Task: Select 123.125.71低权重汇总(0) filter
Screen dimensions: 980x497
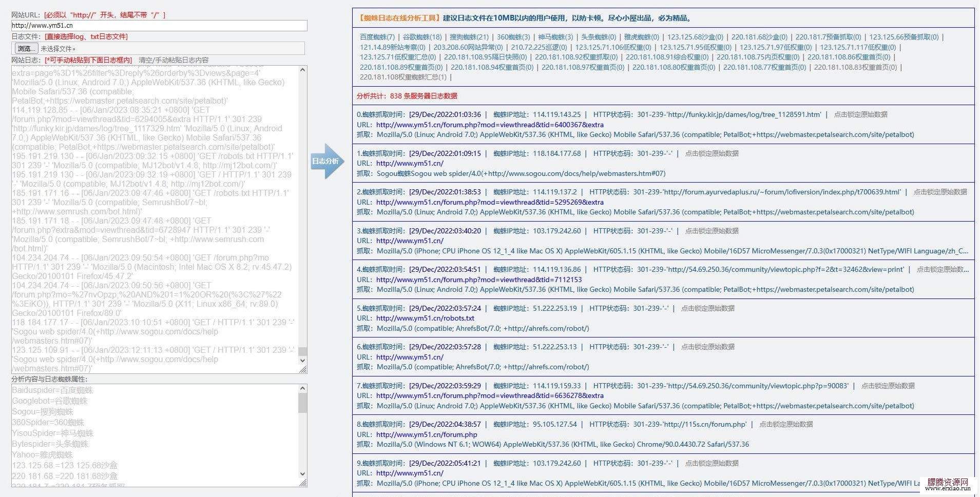Action: (398, 57)
